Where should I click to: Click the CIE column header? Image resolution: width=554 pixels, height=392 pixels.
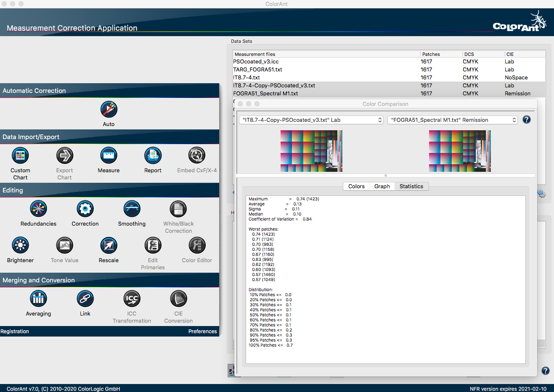(x=525, y=54)
